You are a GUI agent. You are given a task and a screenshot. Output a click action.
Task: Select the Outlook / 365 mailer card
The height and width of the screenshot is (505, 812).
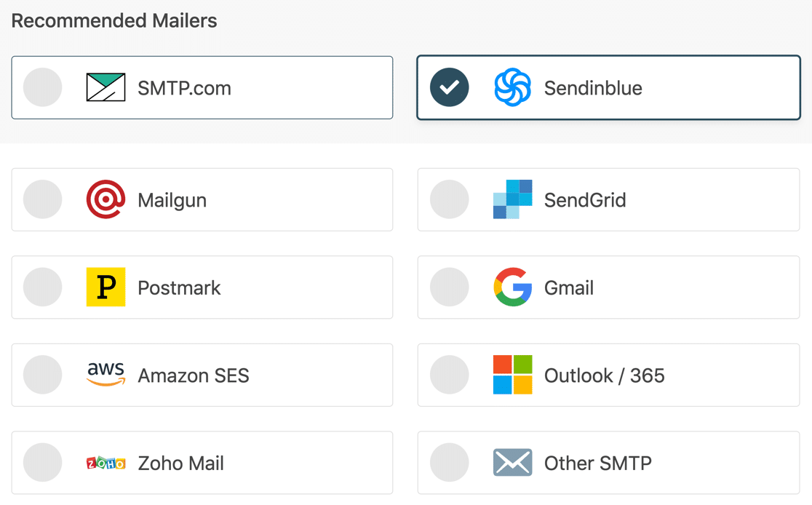pyautogui.click(x=608, y=375)
